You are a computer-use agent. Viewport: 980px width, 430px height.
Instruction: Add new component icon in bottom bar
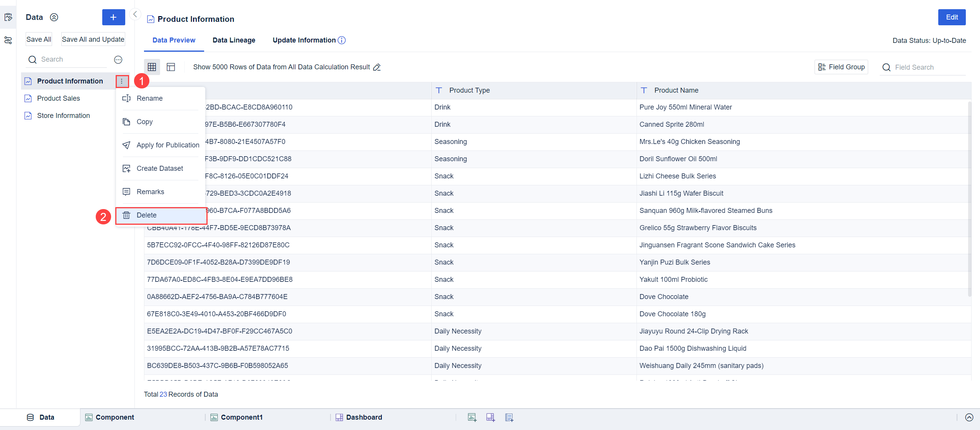click(472, 417)
